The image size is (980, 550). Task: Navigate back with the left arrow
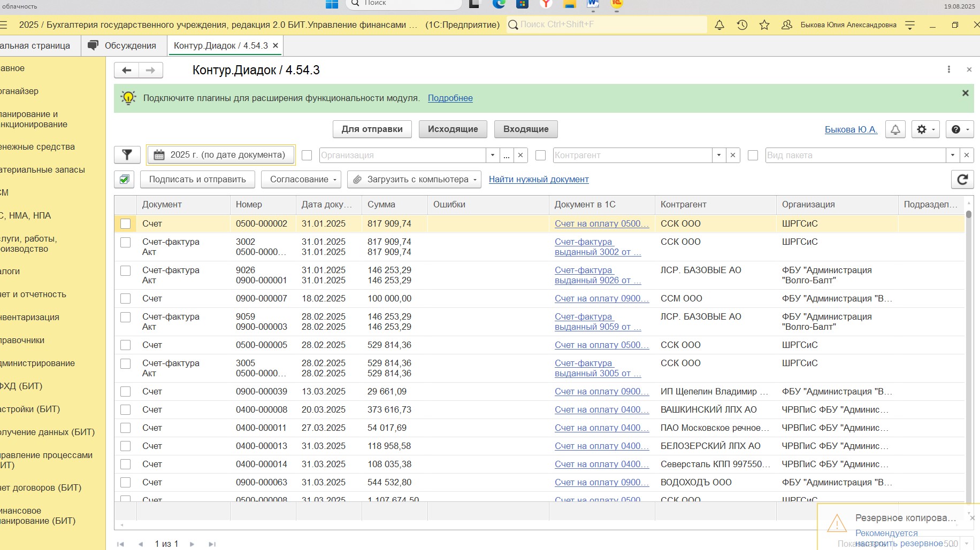(x=127, y=70)
